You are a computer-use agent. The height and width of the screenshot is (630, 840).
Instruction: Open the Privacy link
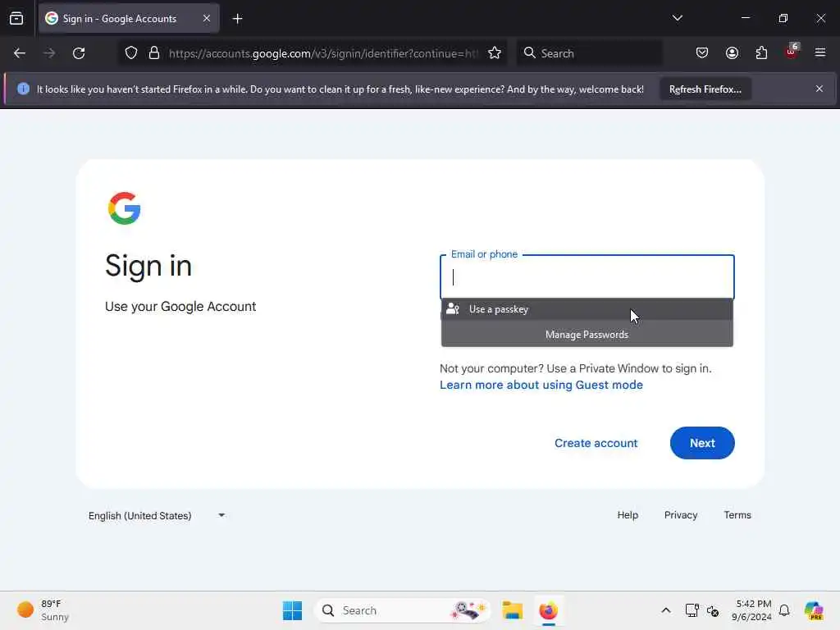(680, 515)
